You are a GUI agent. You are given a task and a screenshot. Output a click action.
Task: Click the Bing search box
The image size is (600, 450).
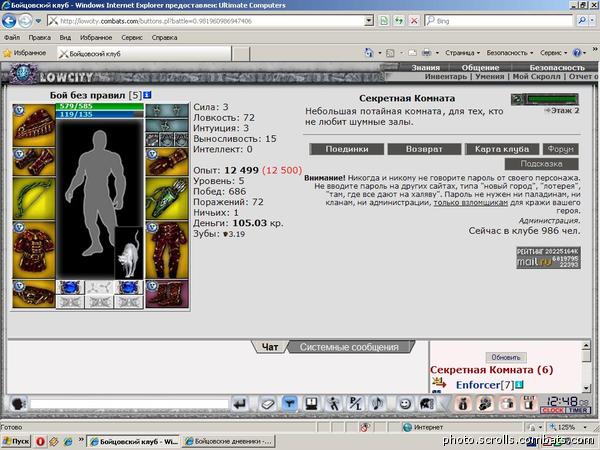tap(499, 21)
